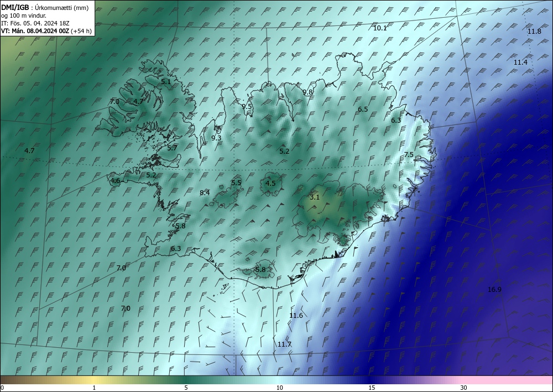Click the 'og 100 m vindur.' subtitle text
The image size is (553, 392).
24,15
